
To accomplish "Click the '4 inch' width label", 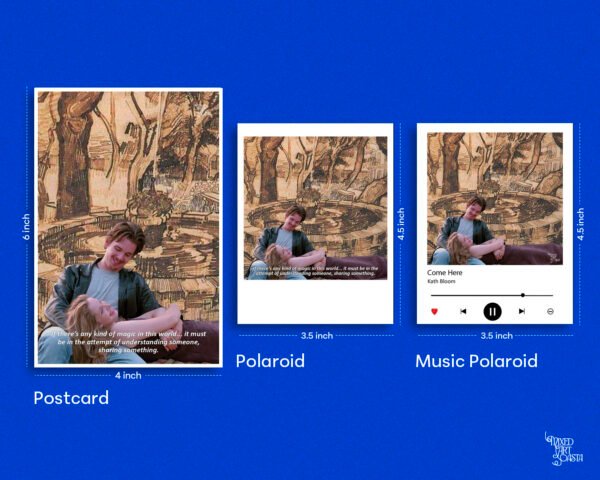I will point(127,375).
